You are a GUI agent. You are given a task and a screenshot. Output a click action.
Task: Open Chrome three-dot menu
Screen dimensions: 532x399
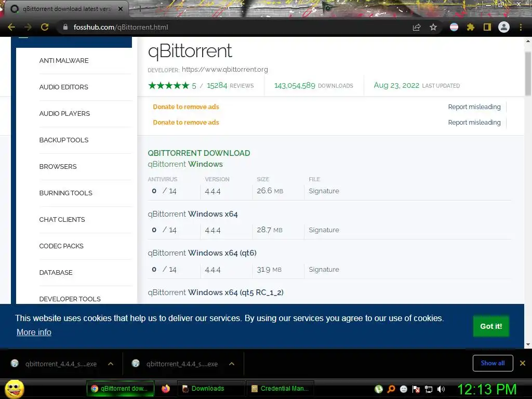point(521,27)
